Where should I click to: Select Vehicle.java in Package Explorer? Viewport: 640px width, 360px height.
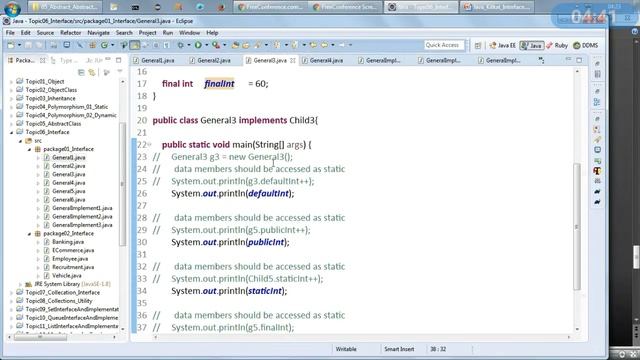coord(67,276)
